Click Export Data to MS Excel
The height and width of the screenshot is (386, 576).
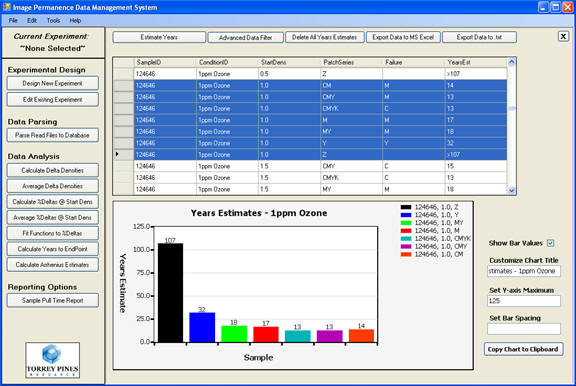(x=403, y=37)
